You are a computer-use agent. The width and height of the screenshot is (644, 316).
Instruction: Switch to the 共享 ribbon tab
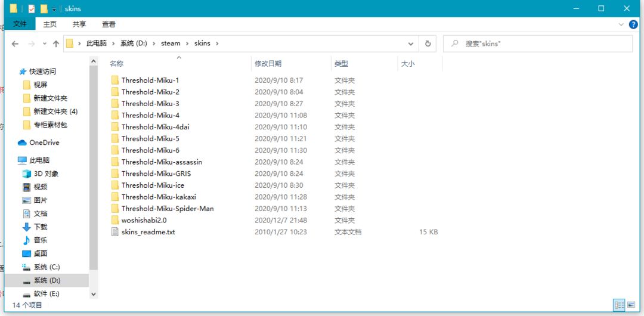(x=79, y=24)
